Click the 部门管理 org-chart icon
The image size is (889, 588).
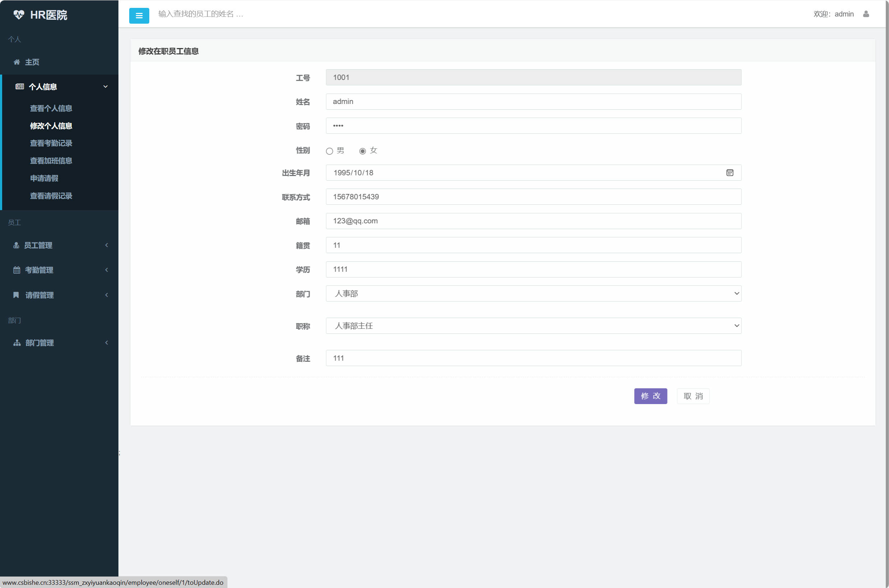(x=17, y=343)
